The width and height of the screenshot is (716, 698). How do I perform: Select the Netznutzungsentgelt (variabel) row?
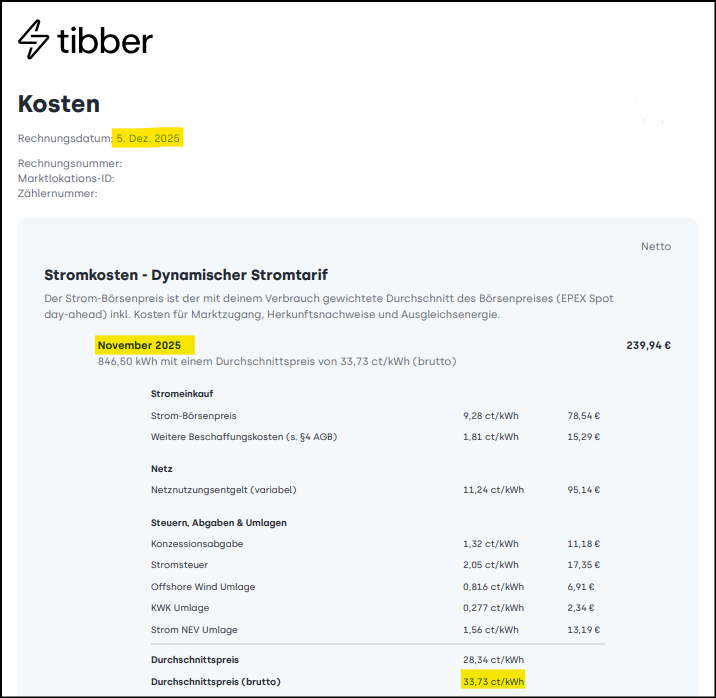[x=224, y=490]
